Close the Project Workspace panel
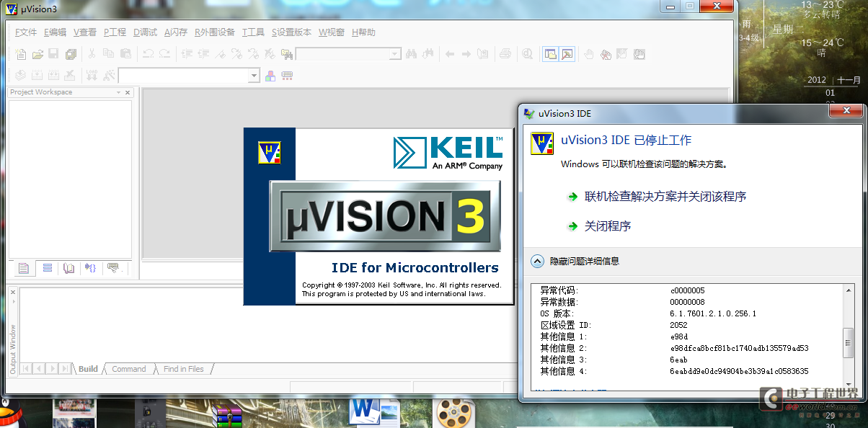 [128, 92]
